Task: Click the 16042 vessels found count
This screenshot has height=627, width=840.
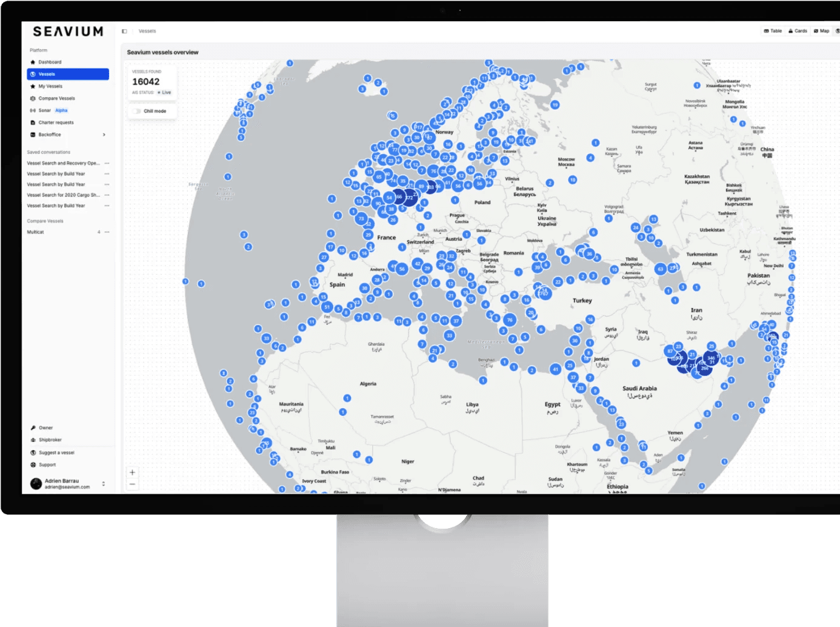Action: tap(146, 82)
